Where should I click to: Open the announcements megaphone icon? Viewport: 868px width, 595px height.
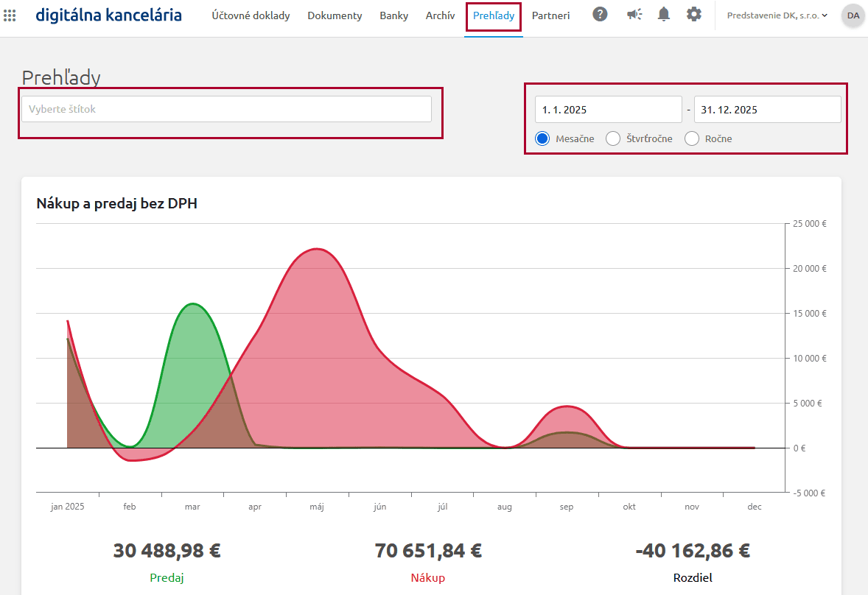point(634,15)
